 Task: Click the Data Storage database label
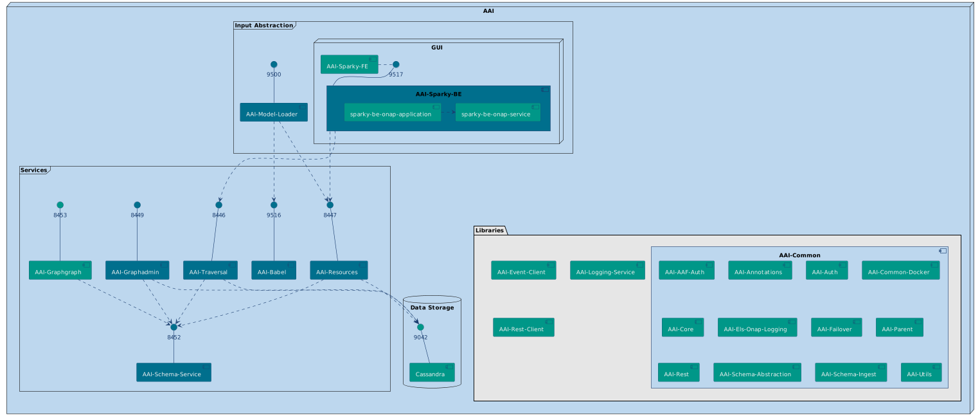point(432,307)
